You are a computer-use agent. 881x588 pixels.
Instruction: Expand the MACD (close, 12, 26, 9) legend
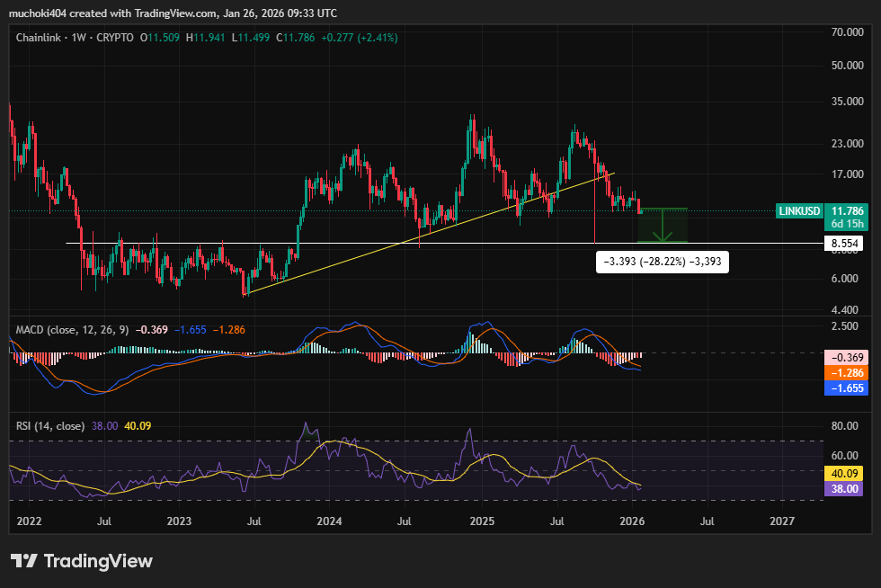(x=70, y=330)
